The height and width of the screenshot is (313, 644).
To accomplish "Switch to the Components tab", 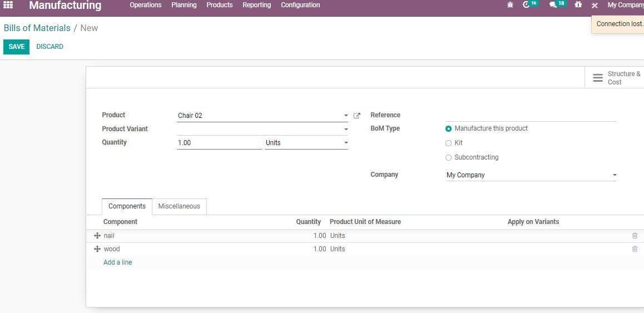I will coord(127,206).
